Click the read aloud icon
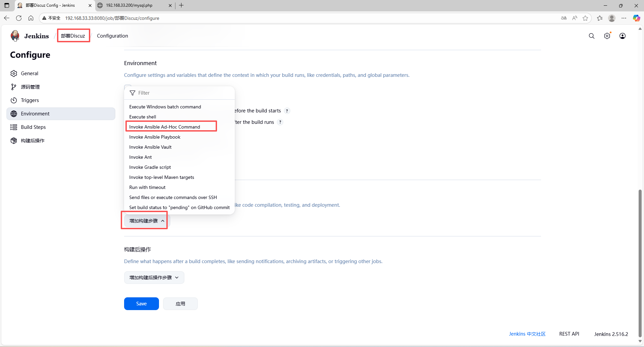This screenshot has height=347, width=644. tap(575, 18)
